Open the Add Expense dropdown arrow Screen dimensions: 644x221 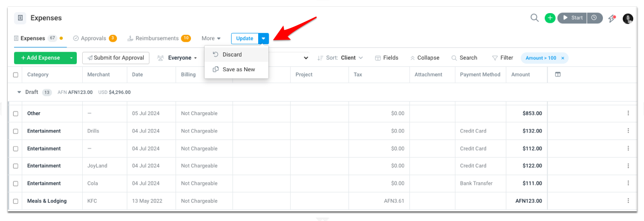coord(71,58)
